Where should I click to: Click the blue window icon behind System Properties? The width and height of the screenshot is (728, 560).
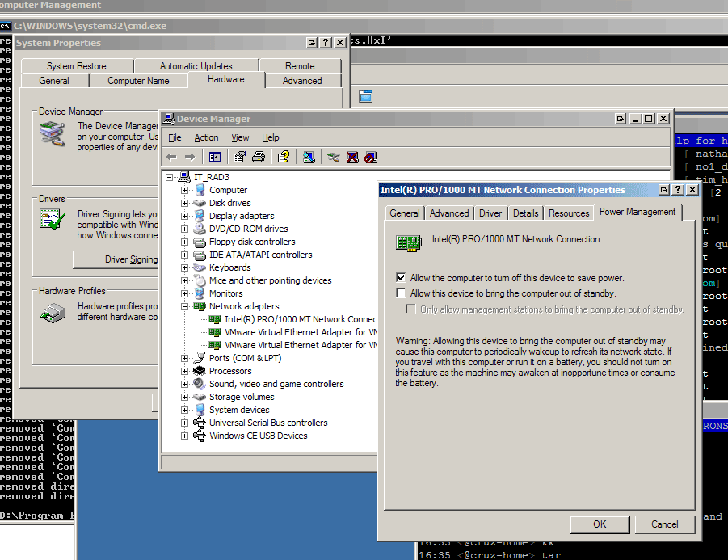tap(366, 96)
